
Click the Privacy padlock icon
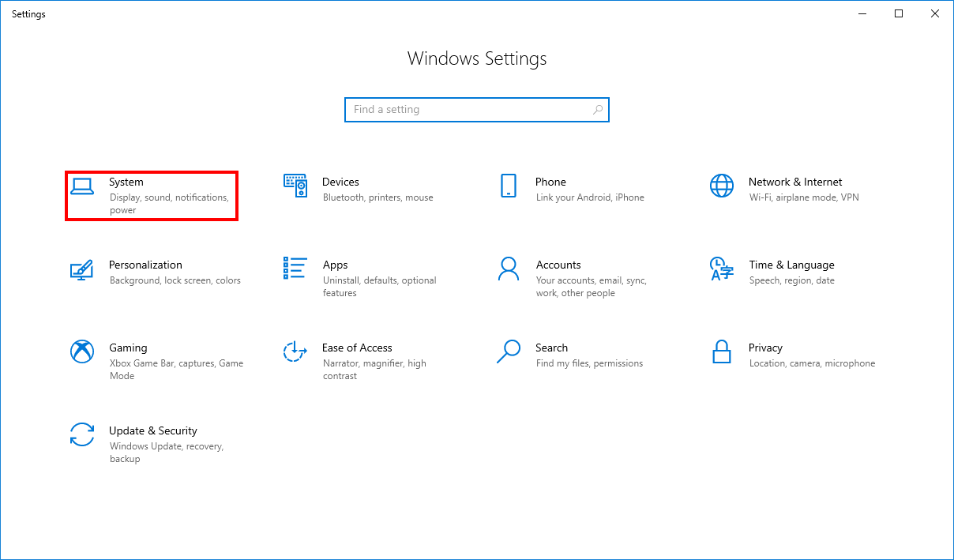click(x=722, y=351)
